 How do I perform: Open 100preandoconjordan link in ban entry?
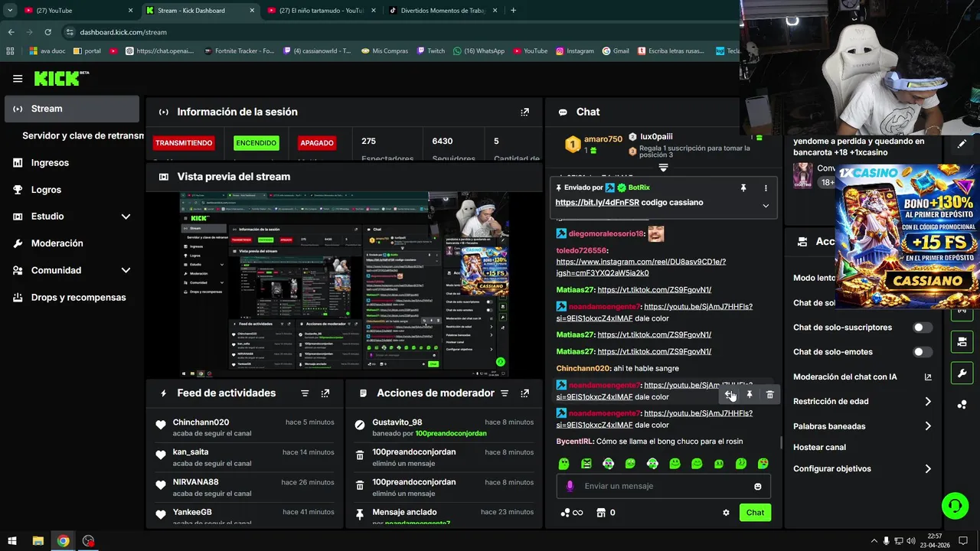[450, 433]
